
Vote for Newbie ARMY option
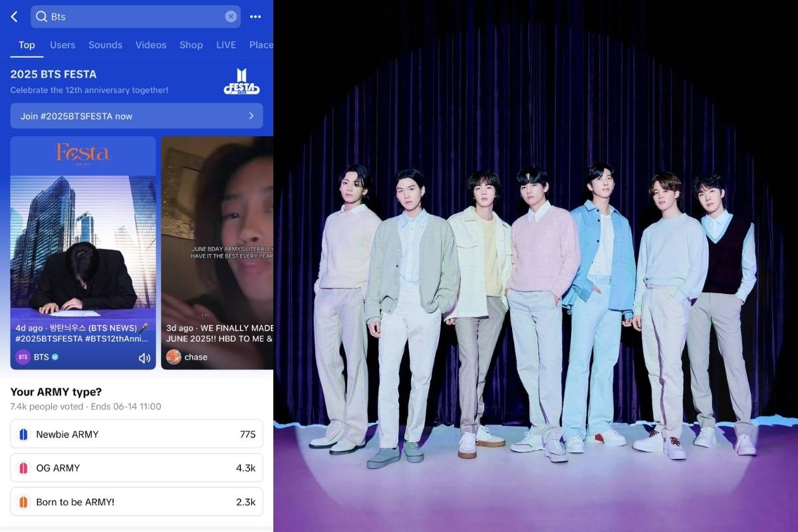click(x=136, y=434)
